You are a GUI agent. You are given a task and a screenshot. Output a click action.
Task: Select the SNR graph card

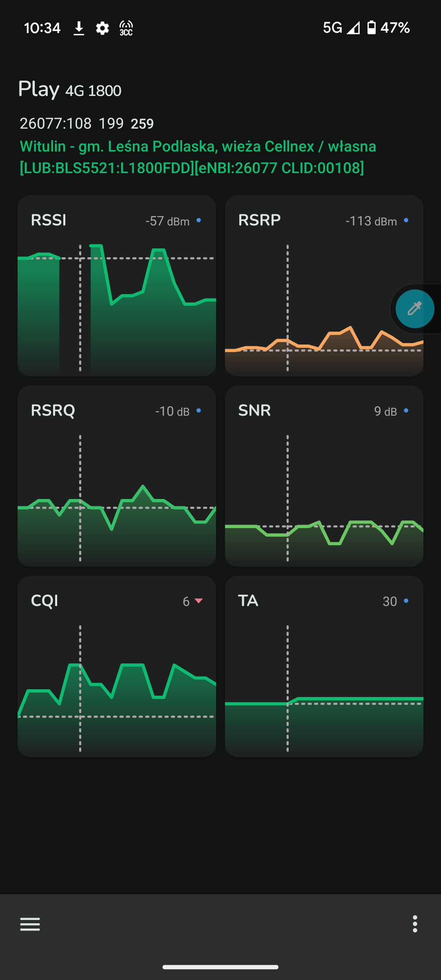point(324,476)
